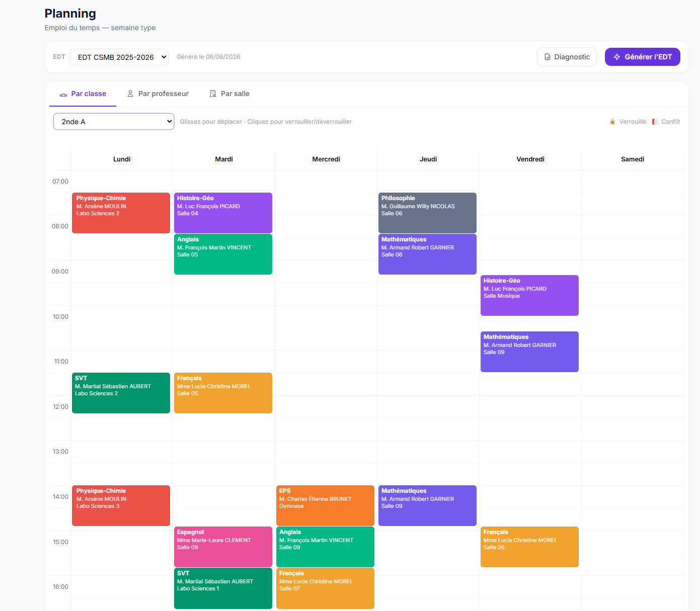Select Monday Physique-Chimie in Labo Sciences 2
700x611 pixels.
pos(121,213)
